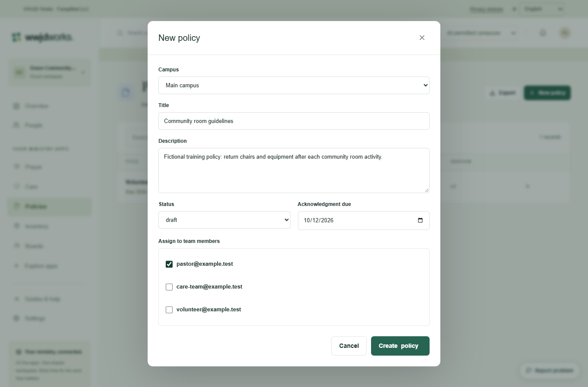588x387 pixels.
Task: Click the Export button behind the dialog
Action: pyautogui.click(x=502, y=93)
